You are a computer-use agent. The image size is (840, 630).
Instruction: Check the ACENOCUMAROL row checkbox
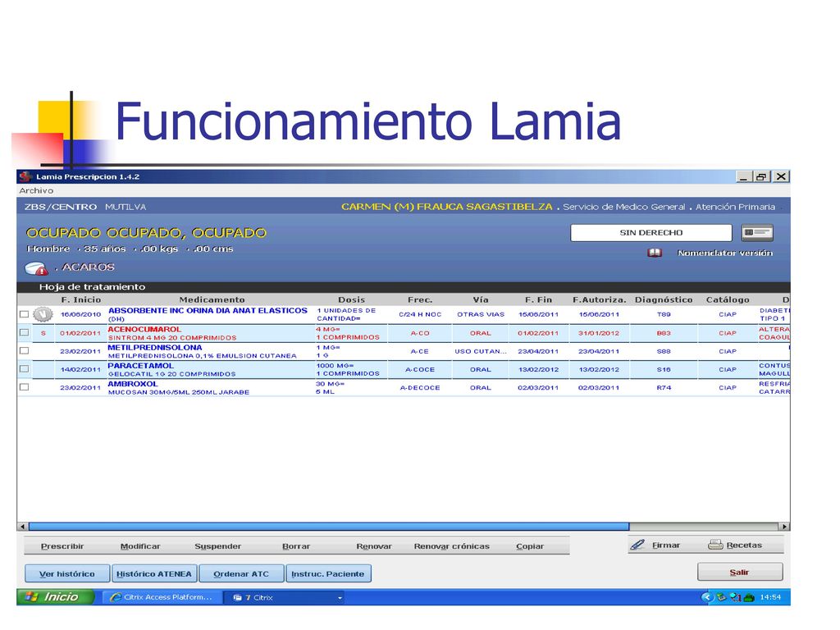24,333
